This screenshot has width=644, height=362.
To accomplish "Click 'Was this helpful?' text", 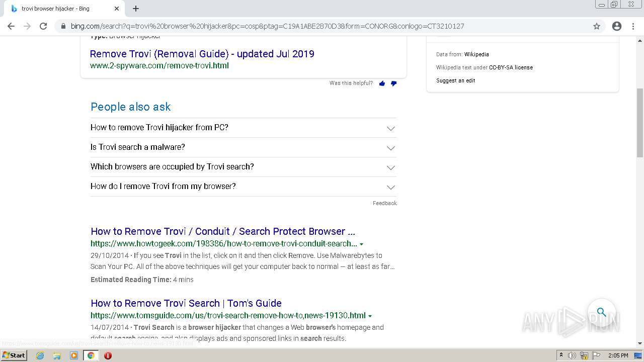I will click(351, 83).
